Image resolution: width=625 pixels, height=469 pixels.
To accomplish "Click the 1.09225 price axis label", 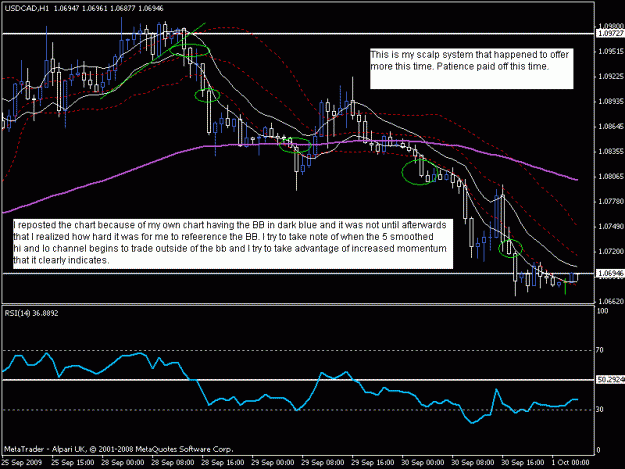I will tap(611, 76).
